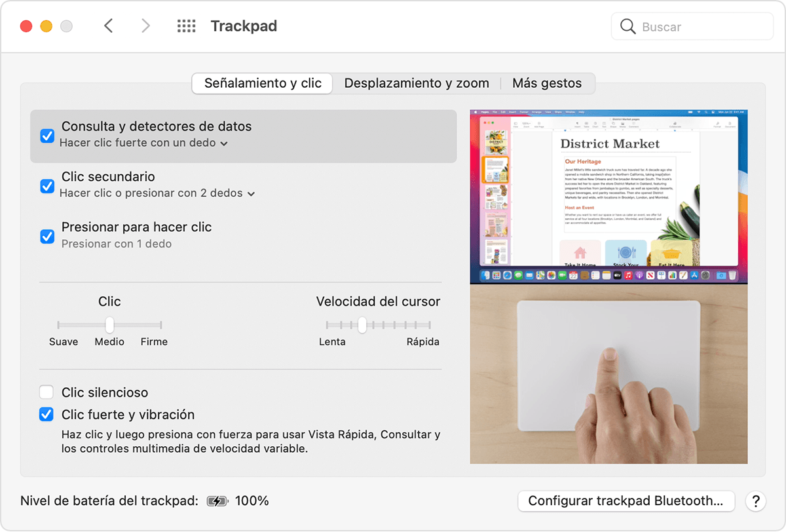Click the Trackpad window title
This screenshot has height=532, width=786.
coord(244,26)
